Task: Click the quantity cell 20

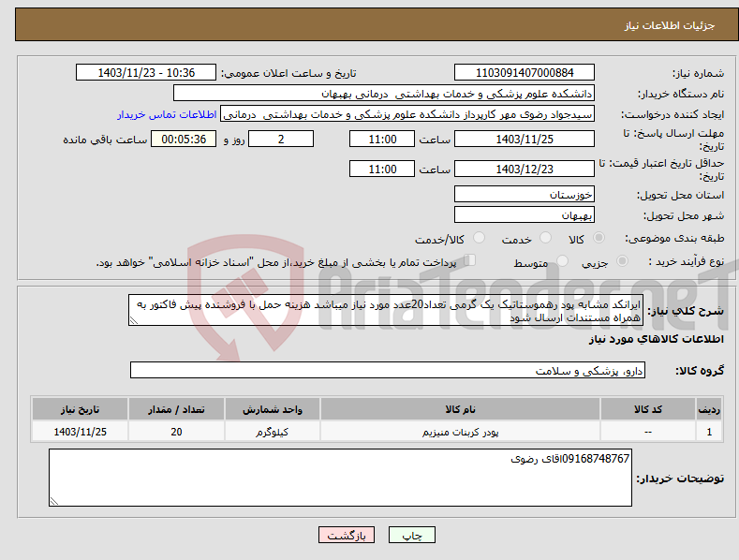Action: [176, 432]
